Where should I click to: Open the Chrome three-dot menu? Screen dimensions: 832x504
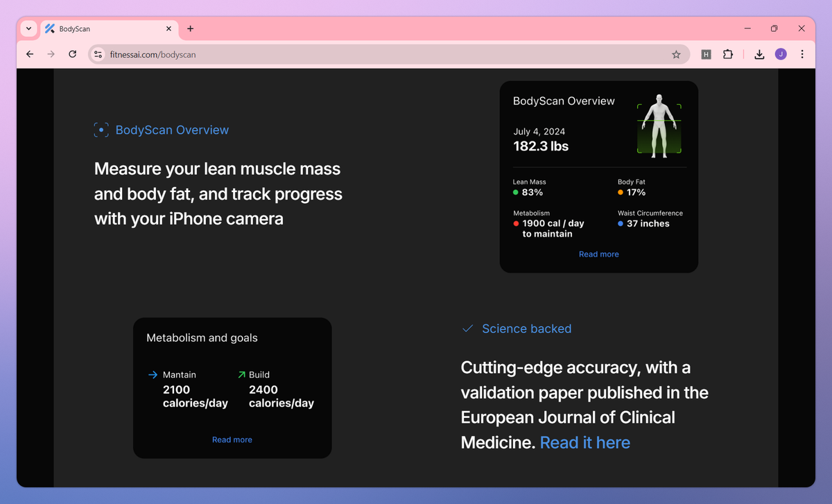tap(802, 53)
